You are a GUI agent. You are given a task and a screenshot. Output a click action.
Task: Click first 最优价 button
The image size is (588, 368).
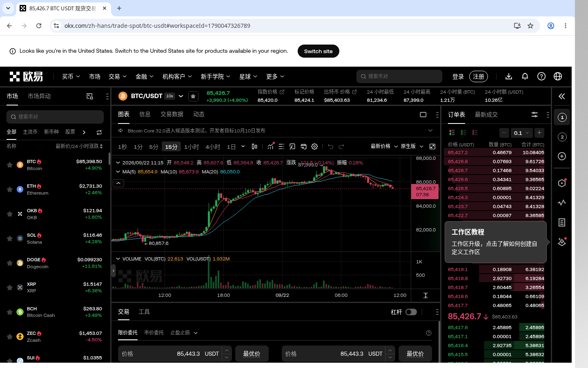click(252, 354)
